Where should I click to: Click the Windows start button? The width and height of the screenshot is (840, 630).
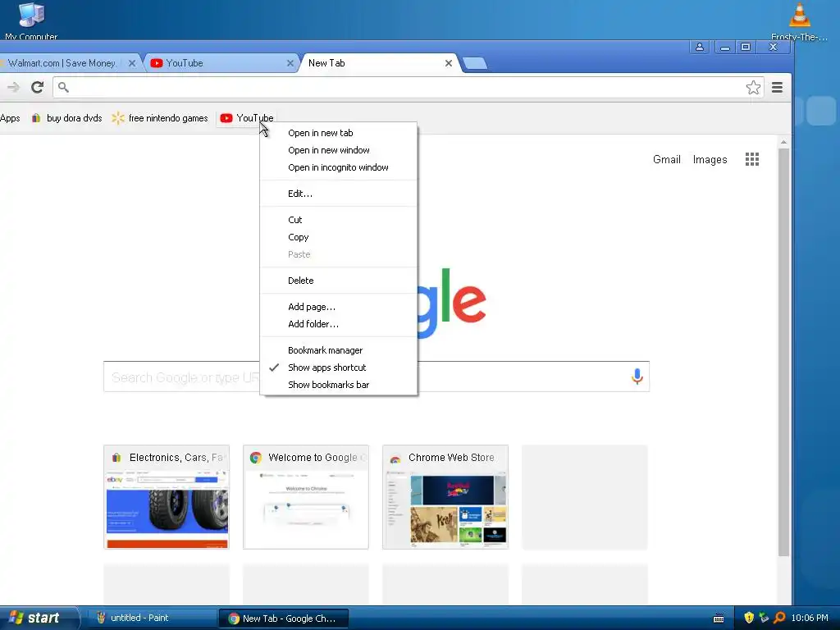click(39, 618)
